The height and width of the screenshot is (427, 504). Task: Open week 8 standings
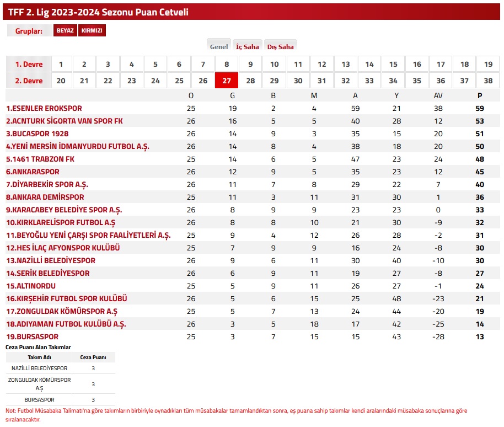(x=227, y=64)
